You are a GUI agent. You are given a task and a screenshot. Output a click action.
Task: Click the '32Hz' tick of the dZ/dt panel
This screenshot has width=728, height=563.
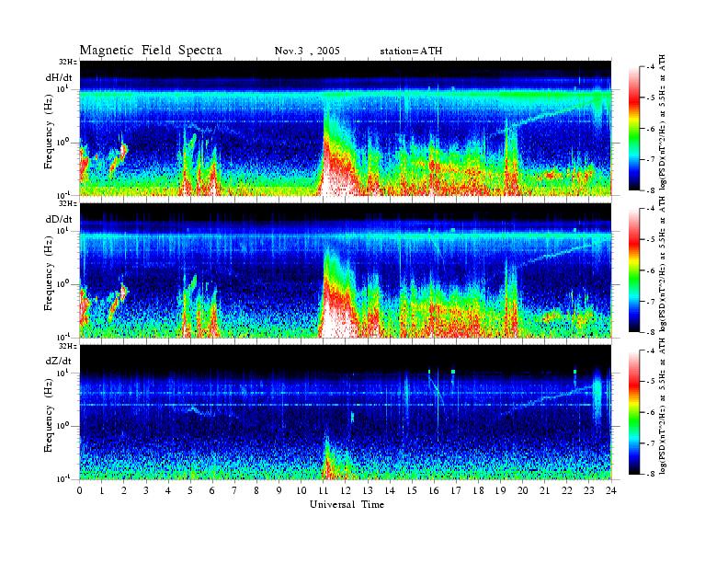pyautogui.click(x=67, y=346)
